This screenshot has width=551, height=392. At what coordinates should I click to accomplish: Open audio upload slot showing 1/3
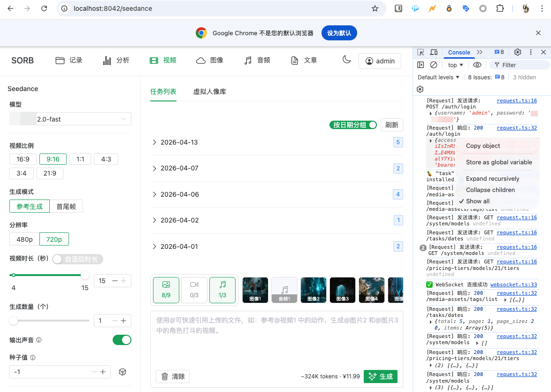click(x=223, y=290)
